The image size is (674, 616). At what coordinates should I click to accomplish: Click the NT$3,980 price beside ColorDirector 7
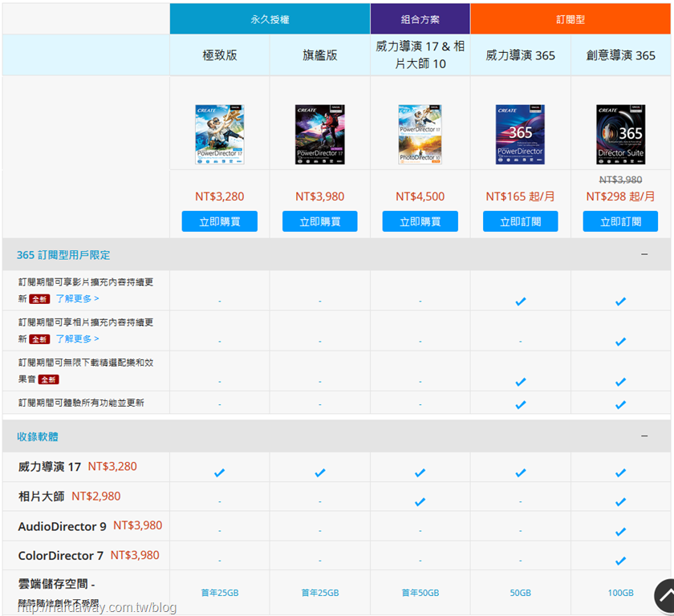coord(135,555)
